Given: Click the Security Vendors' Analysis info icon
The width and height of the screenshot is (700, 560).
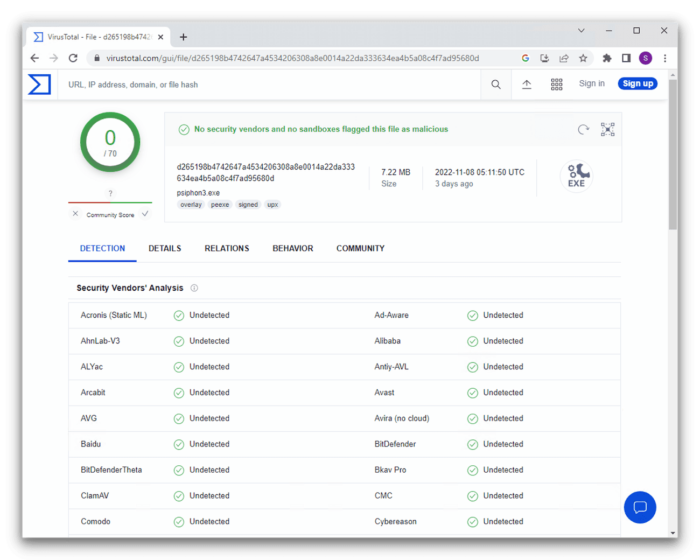Looking at the screenshot, I should [x=194, y=288].
